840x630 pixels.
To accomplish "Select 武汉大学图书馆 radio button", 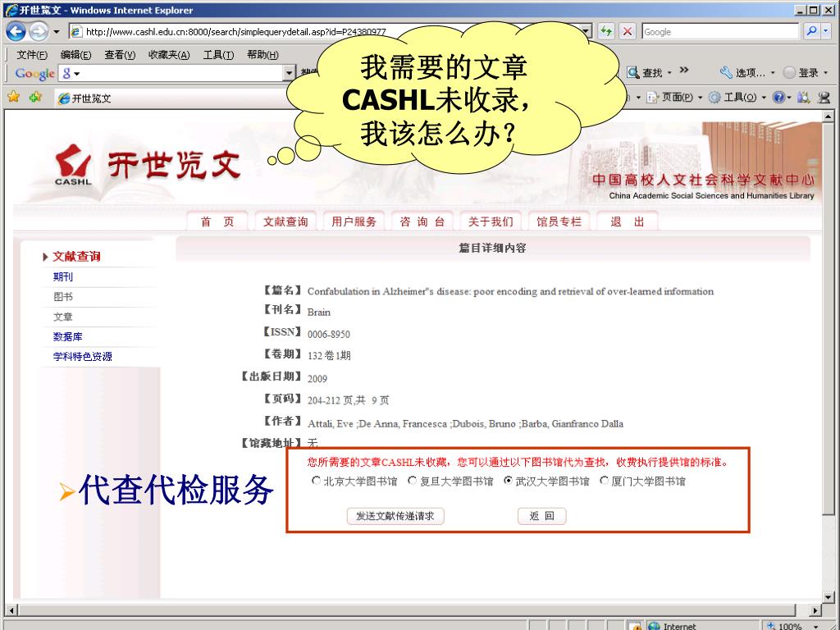I will [x=508, y=481].
